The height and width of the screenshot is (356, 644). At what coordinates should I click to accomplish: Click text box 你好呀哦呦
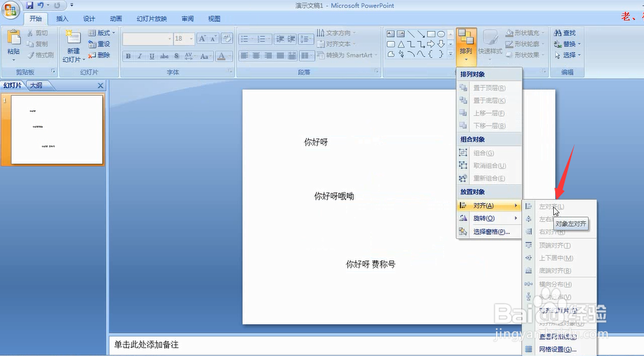pos(334,197)
